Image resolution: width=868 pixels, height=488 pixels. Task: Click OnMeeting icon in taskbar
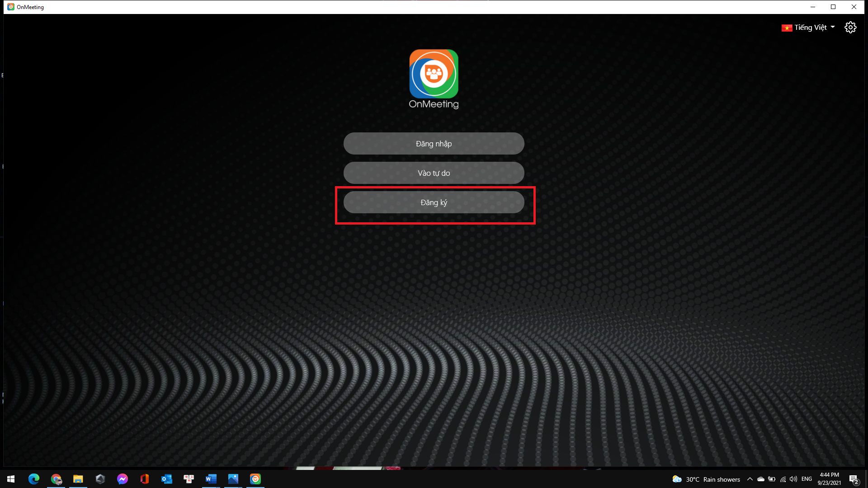(x=255, y=479)
